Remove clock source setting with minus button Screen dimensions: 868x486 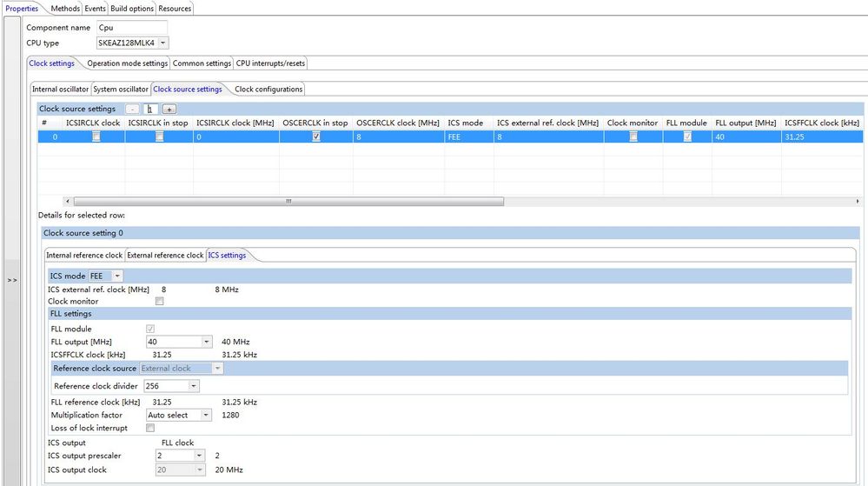(x=132, y=110)
